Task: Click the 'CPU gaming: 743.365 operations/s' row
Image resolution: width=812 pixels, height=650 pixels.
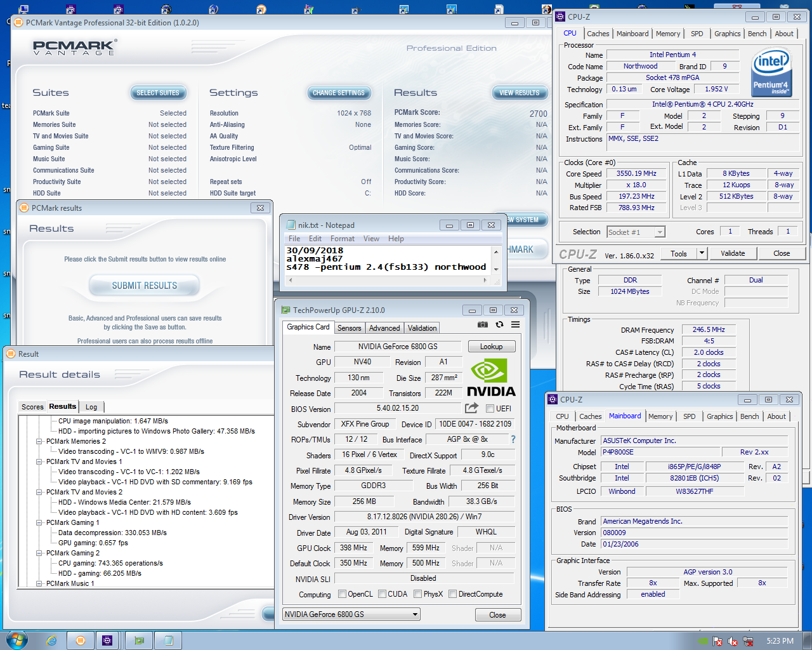Action: tap(110, 563)
